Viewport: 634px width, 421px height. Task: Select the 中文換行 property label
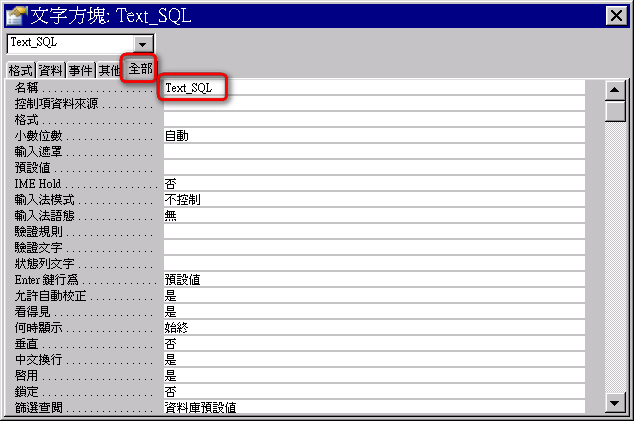pos(38,360)
